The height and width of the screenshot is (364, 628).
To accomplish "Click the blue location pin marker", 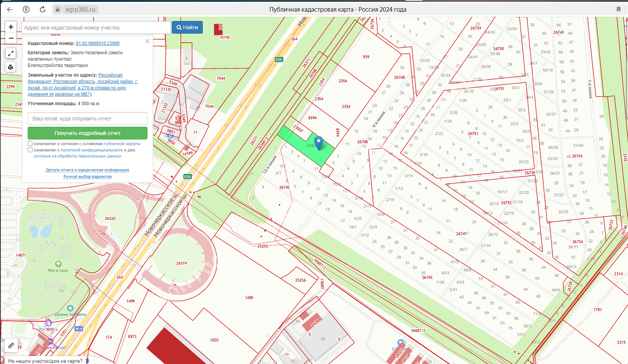I will pyautogui.click(x=318, y=143).
